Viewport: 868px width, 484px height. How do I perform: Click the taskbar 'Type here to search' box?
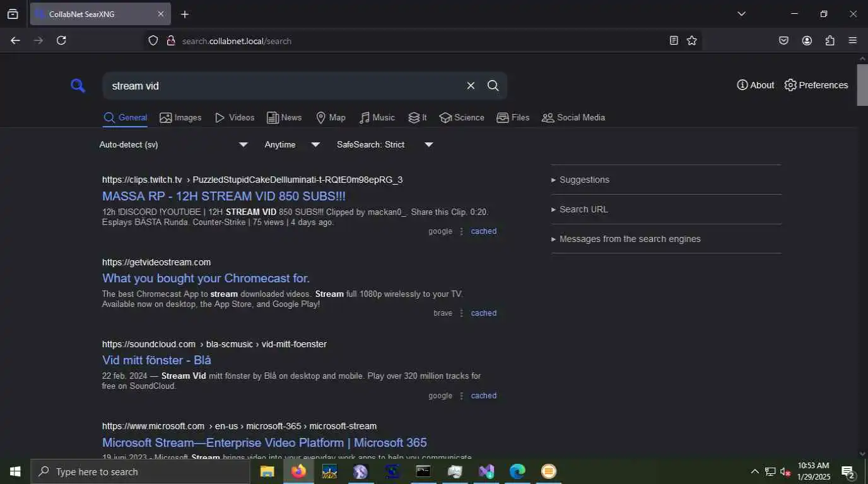(140, 471)
